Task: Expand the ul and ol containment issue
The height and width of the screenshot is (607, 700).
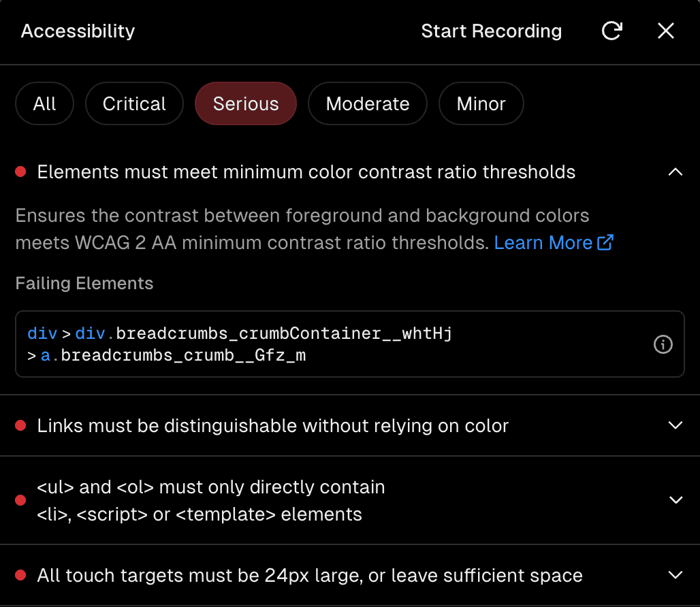Action: (x=675, y=500)
